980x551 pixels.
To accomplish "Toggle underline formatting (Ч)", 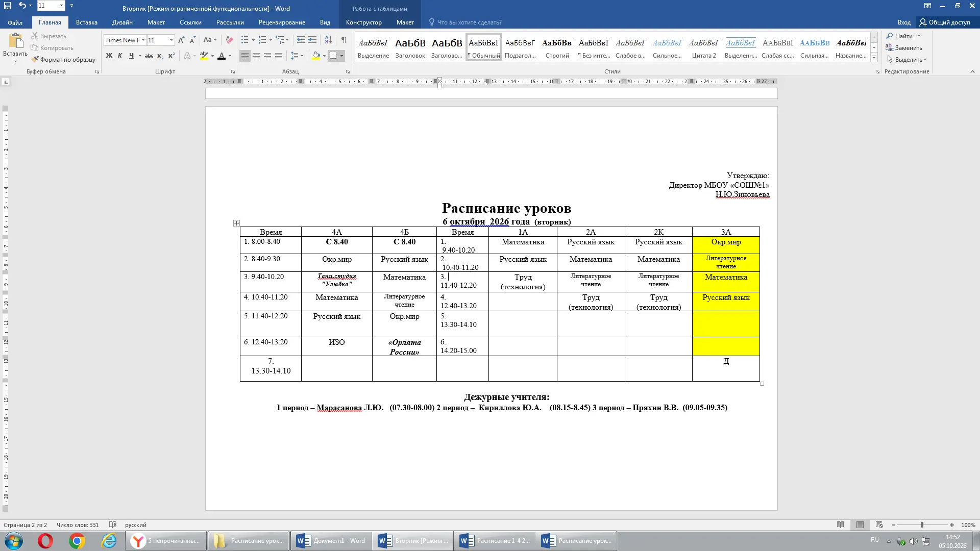I will point(131,56).
